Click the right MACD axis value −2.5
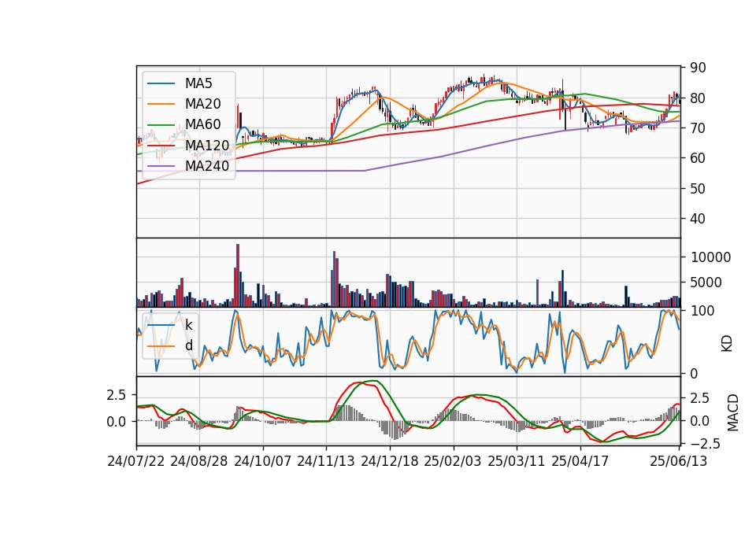756x543 pixels. point(705,444)
